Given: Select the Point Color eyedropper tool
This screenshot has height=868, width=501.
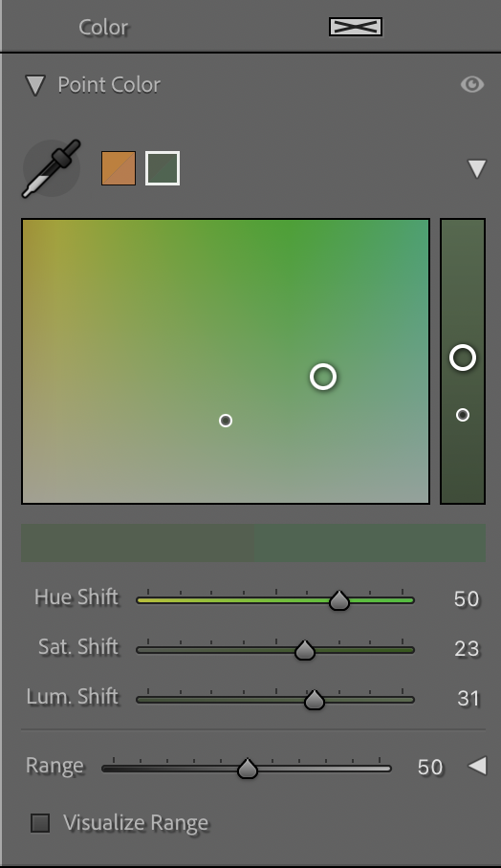Looking at the screenshot, I should click(x=51, y=168).
